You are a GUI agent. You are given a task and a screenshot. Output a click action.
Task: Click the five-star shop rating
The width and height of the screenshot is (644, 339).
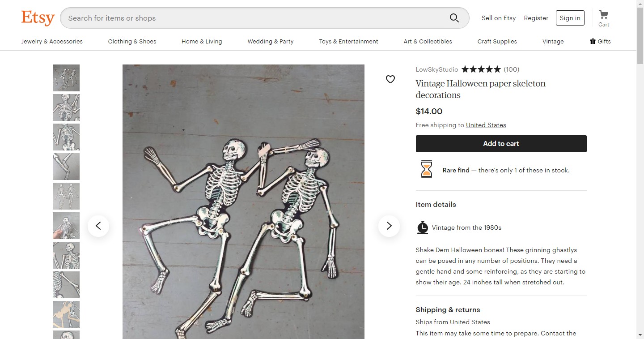[x=481, y=69]
